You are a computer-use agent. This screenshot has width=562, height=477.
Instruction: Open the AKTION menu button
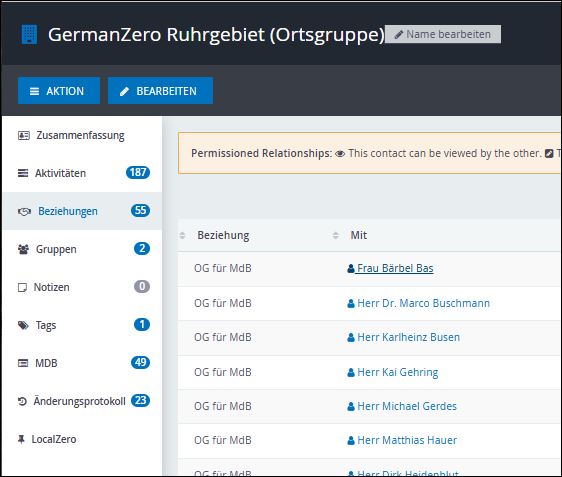(x=59, y=91)
